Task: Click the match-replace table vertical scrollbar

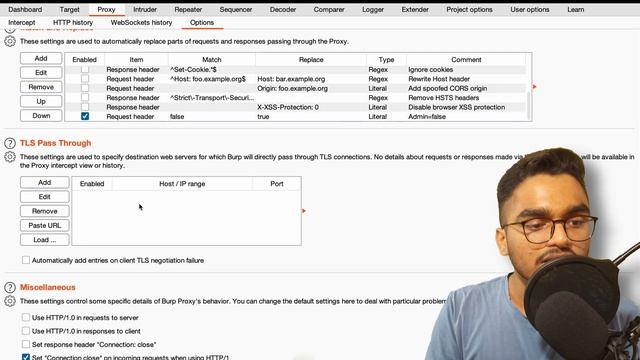Action: 529,106
